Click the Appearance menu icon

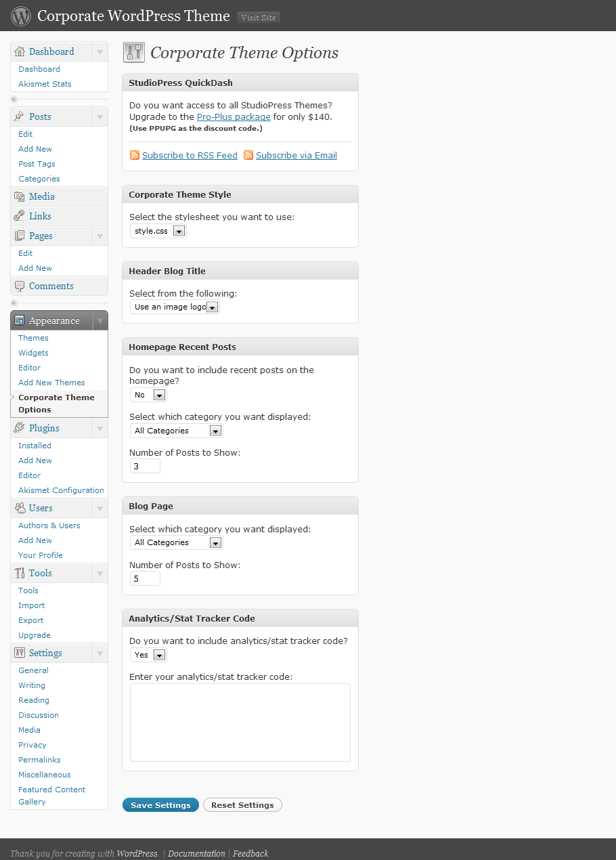click(20, 320)
